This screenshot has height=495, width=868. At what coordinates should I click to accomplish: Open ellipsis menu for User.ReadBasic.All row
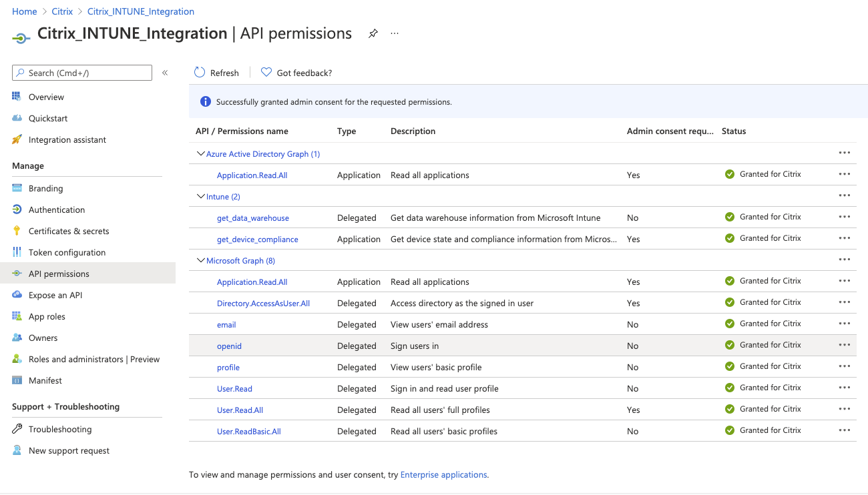pyautogui.click(x=845, y=430)
